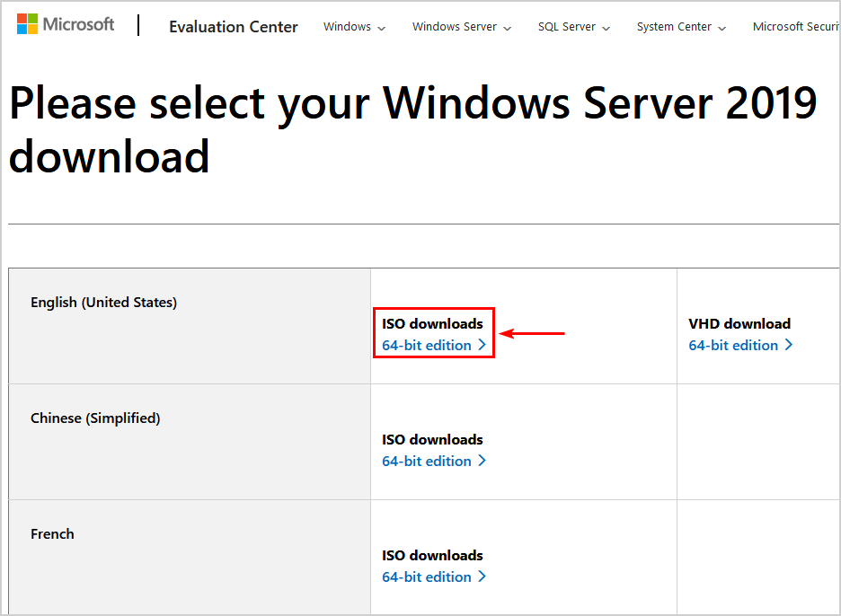Click the Microsoft logo
841x616 pixels.
(66, 24)
